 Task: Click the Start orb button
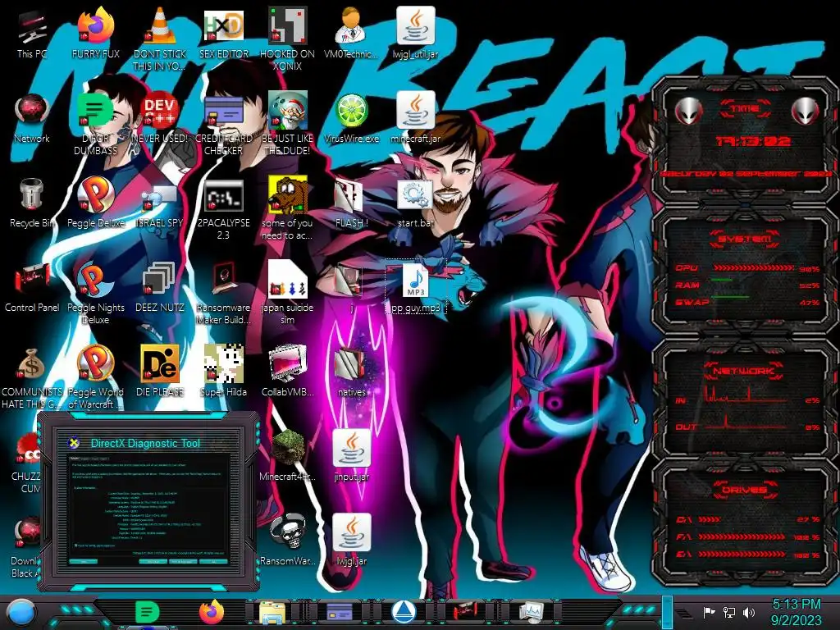click(x=21, y=613)
